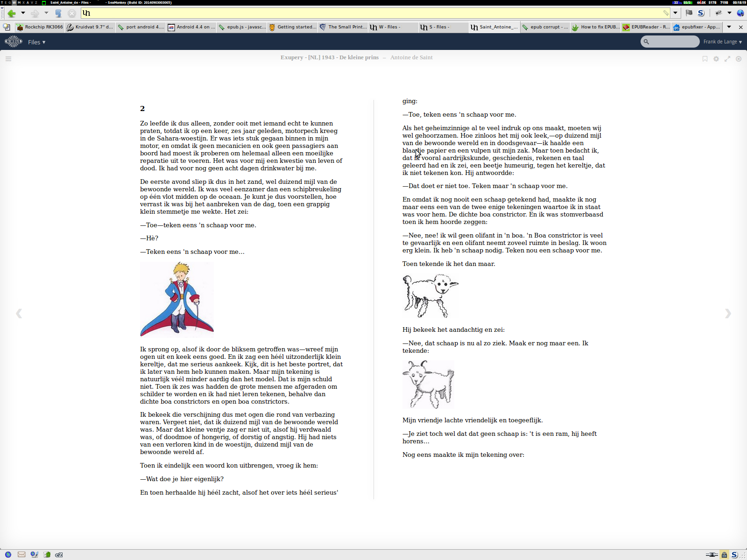747x560 pixels.
Task: Click the Reload page button
Action: (58, 13)
